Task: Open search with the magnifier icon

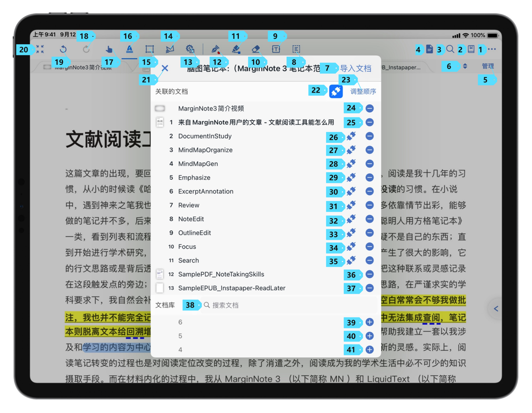Action: pos(450,49)
